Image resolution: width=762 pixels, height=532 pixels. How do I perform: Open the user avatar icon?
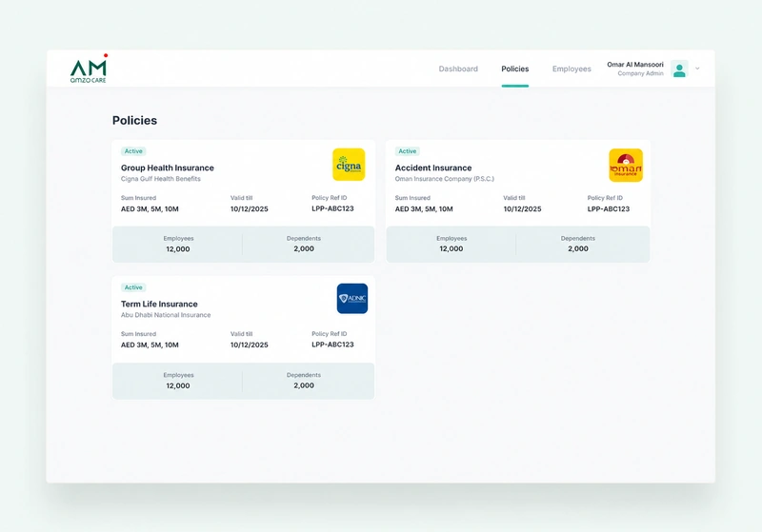pos(679,69)
